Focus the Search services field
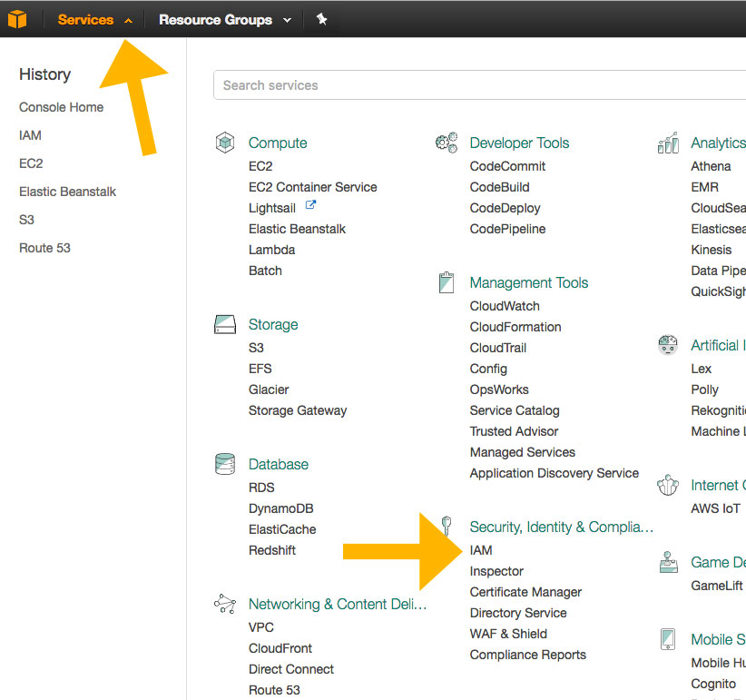This screenshot has width=746, height=700. pos(479,85)
